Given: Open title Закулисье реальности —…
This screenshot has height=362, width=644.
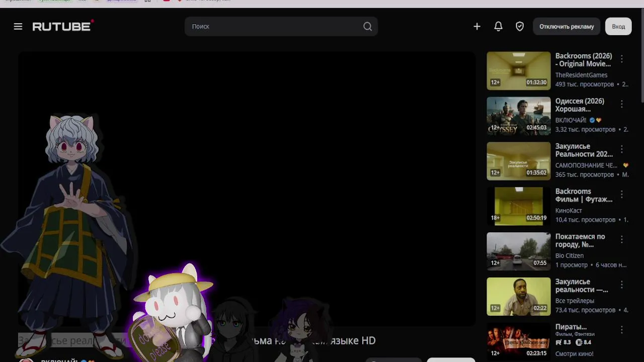Looking at the screenshot, I should [582, 286].
